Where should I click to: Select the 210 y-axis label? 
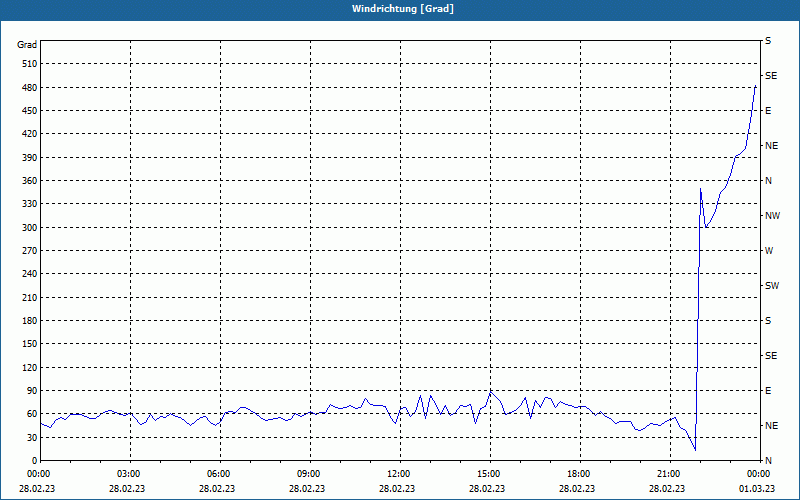(x=30, y=297)
